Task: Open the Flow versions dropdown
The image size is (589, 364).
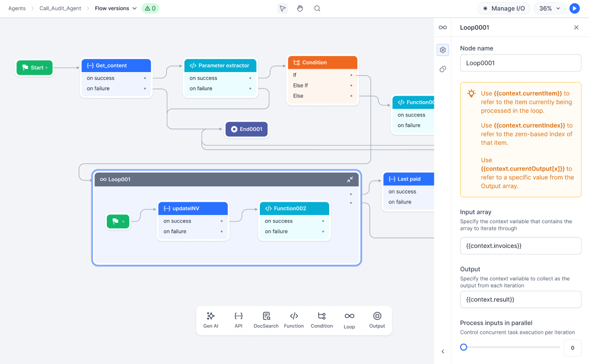Action: tap(114, 8)
